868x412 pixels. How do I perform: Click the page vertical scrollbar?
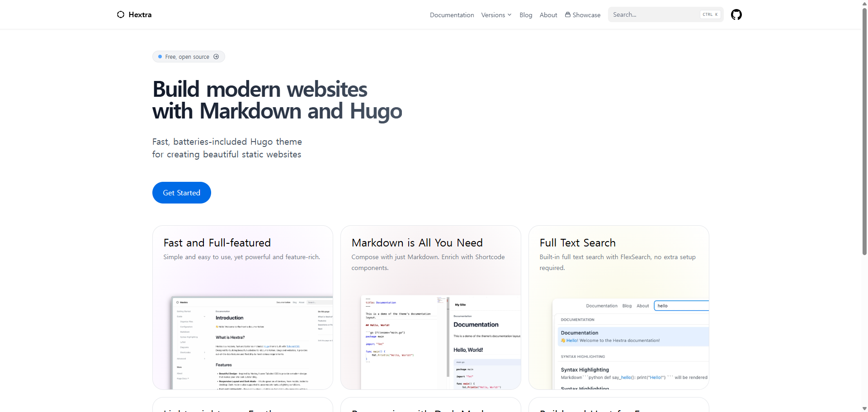pos(864,136)
